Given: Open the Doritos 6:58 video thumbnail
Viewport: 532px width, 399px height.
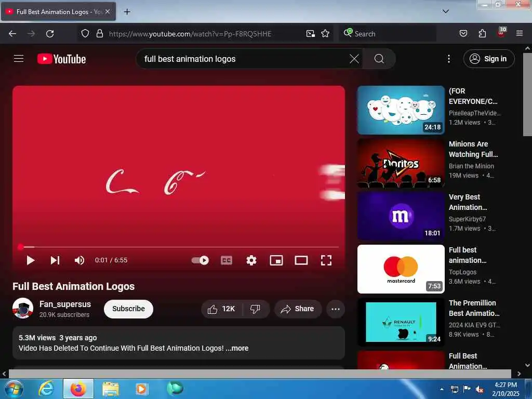Looking at the screenshot, I should pos(401,163).
